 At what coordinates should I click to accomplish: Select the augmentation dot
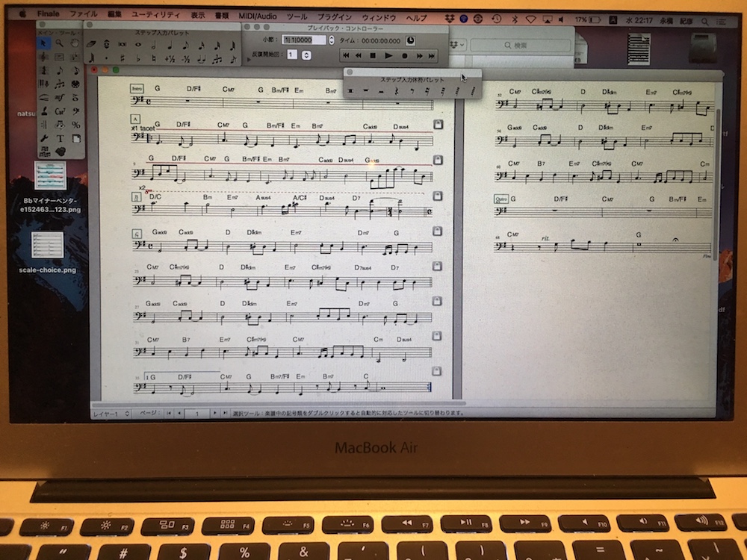(x=107, y=59)
